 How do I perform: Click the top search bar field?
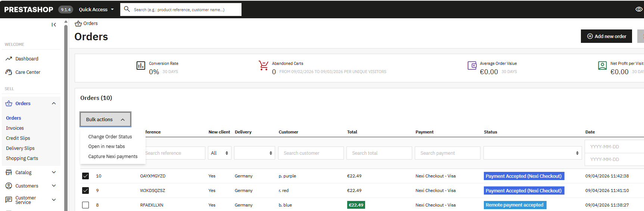point(181,10)
